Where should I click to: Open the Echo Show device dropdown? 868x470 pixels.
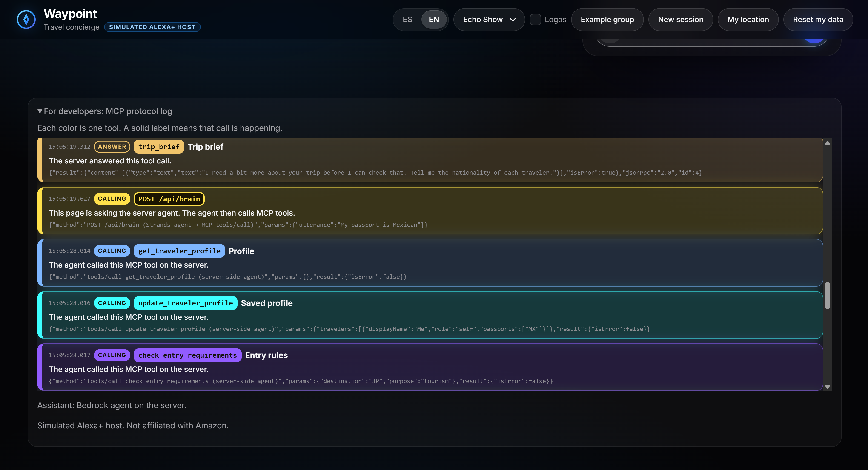(x=489, y=20)
